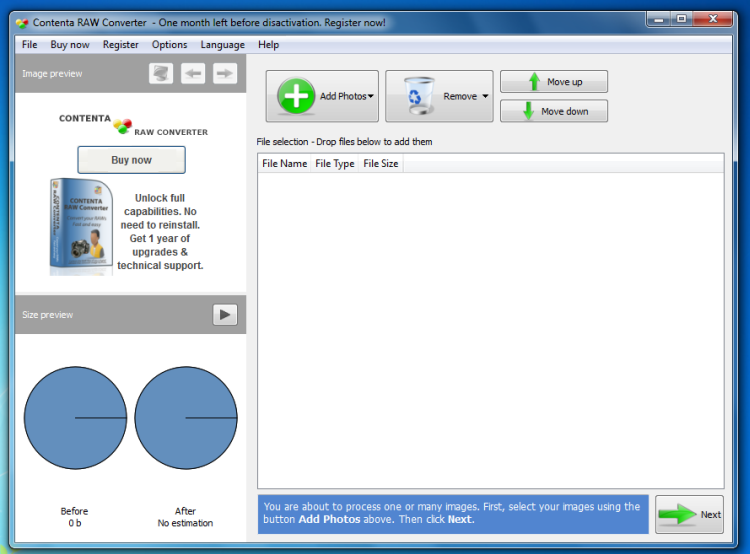This screenshot has width=750, height=554.
Task: Click the 'Unlock full capabilities' promo text
Action: pyautogui.click(x=160, y=232)
